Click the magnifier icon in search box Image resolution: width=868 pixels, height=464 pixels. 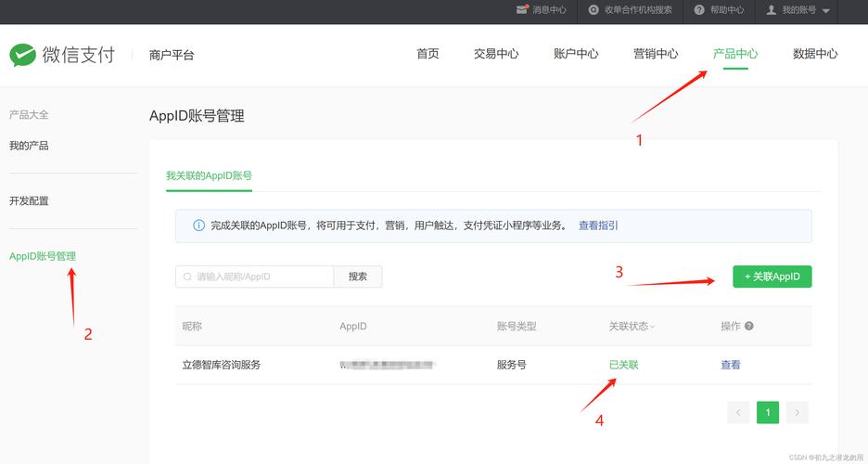click(x=187, y=277)
